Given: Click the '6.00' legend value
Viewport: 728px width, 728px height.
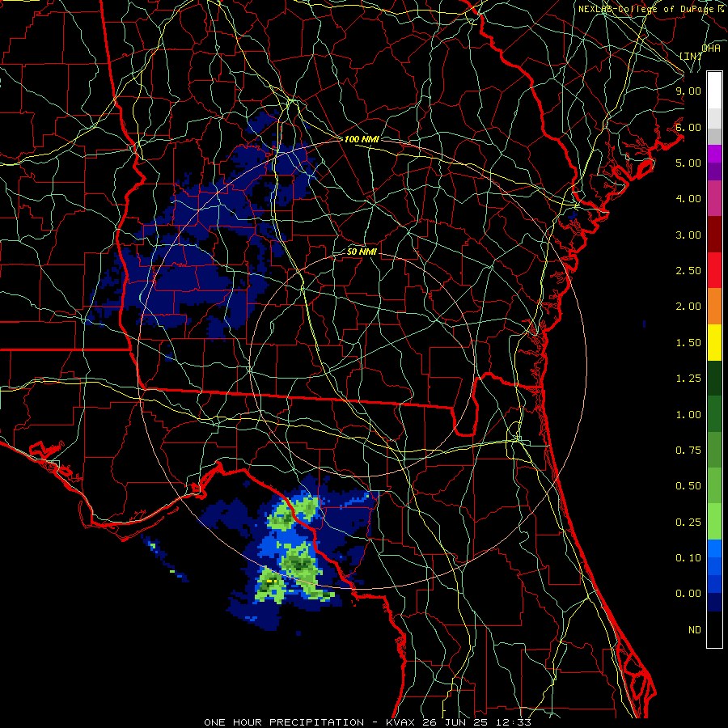Looking at the screenshot, I should (688, 127).
